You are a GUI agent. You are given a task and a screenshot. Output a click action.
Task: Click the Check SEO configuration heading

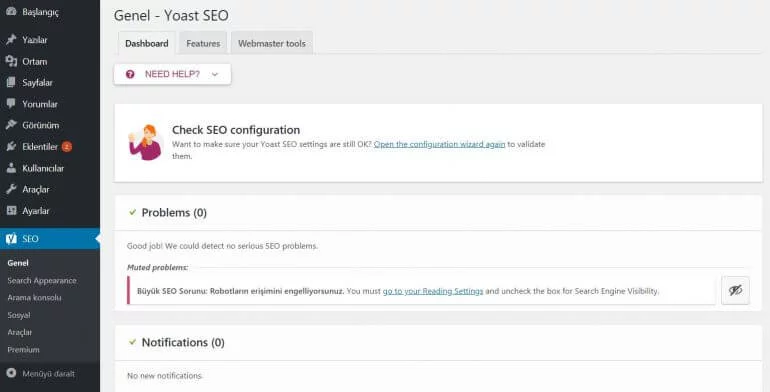[x=236, y=130]
